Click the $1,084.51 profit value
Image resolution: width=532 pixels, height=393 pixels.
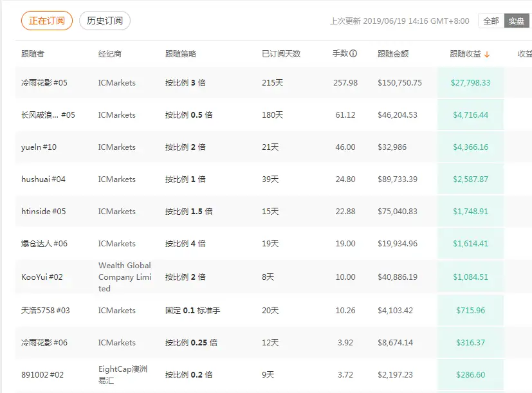471,277
